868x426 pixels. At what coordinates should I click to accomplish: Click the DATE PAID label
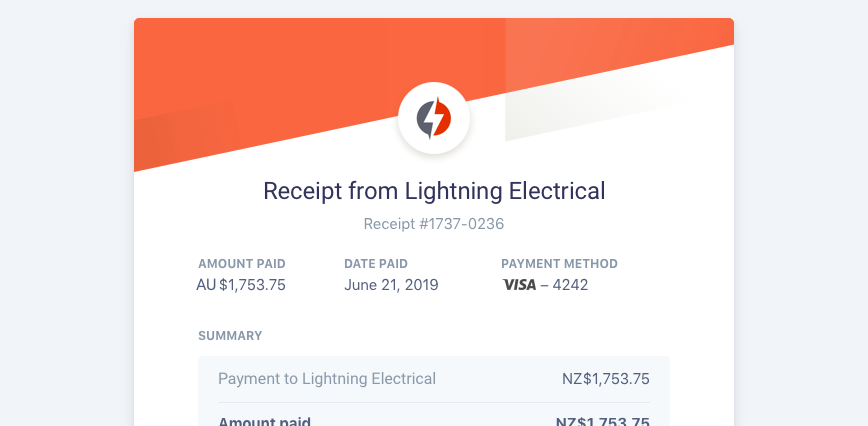[376, 264]
